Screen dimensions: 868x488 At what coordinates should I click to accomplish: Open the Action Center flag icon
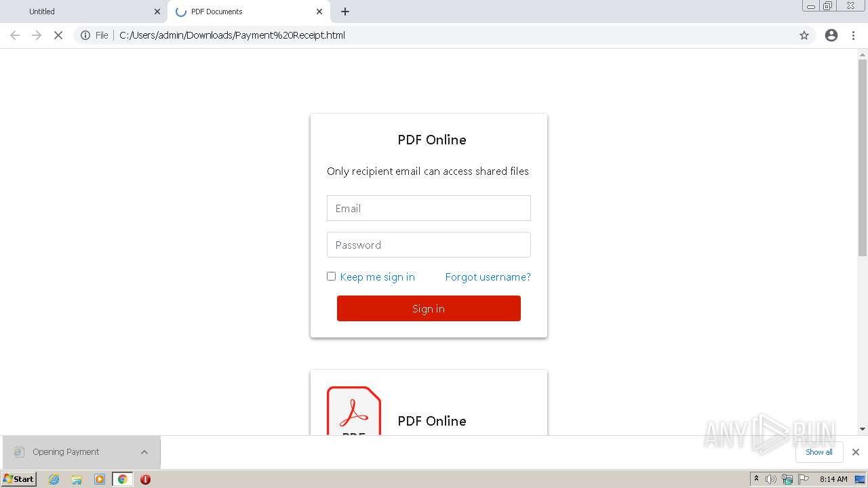(803, 479)
